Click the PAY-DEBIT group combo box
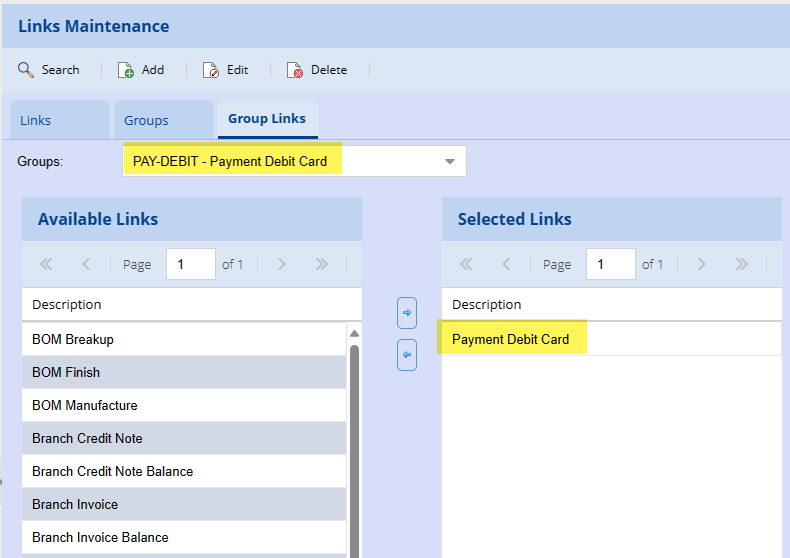The height and width of the screenshot is (558, 790). 280,161
